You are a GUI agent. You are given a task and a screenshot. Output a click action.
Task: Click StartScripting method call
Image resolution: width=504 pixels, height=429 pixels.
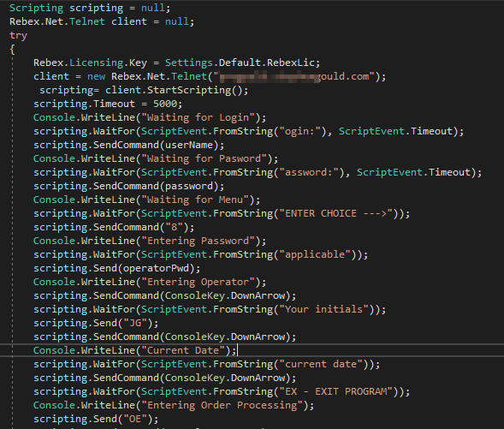pos(188,90)
